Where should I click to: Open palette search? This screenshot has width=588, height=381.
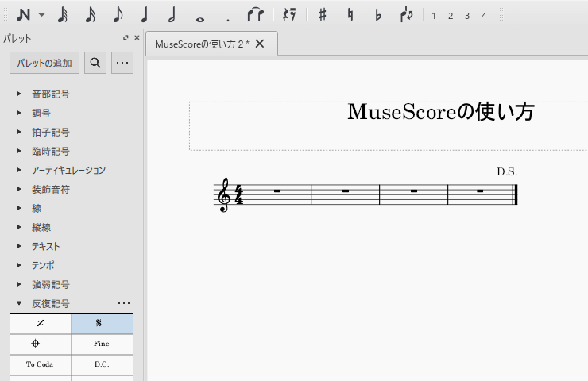[95, 63]
